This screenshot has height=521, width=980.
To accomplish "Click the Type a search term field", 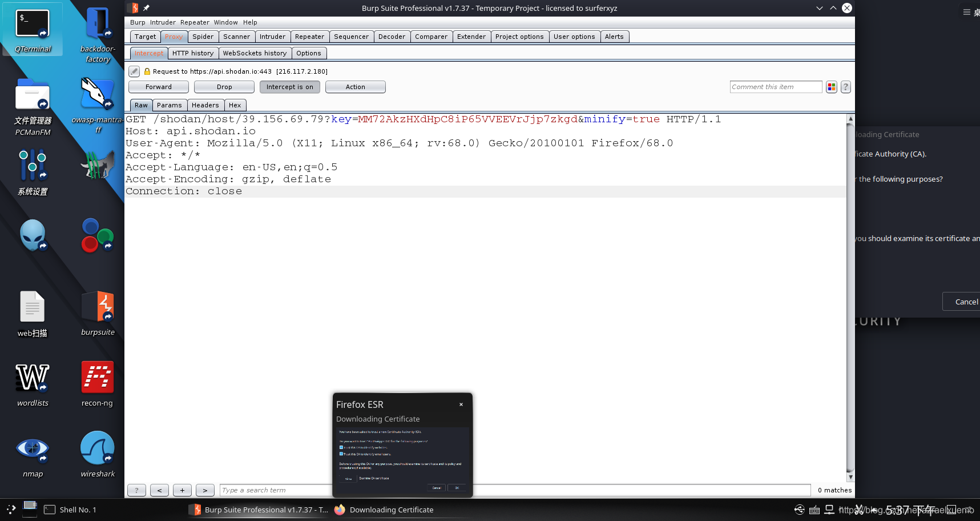I will [515, 490].
